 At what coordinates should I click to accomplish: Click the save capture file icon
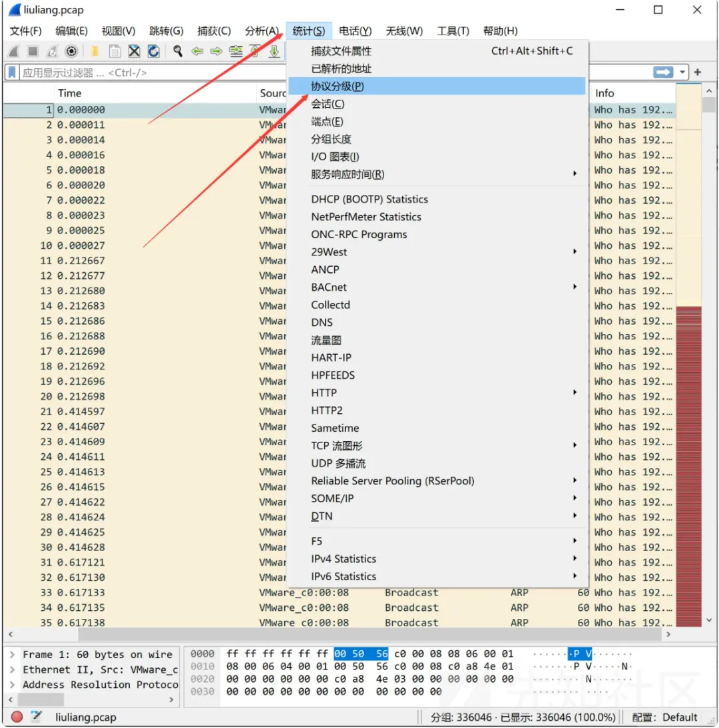[115, 51]
